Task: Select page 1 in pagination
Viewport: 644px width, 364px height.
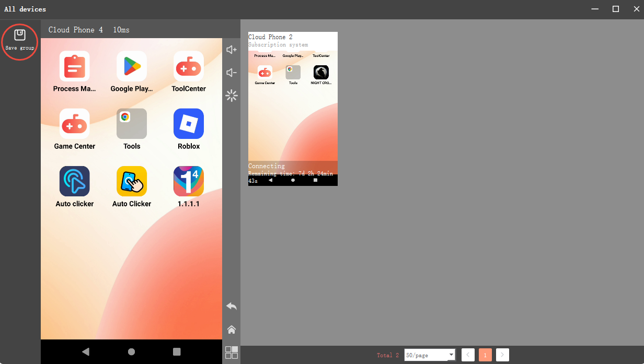Action: point(485,355)
